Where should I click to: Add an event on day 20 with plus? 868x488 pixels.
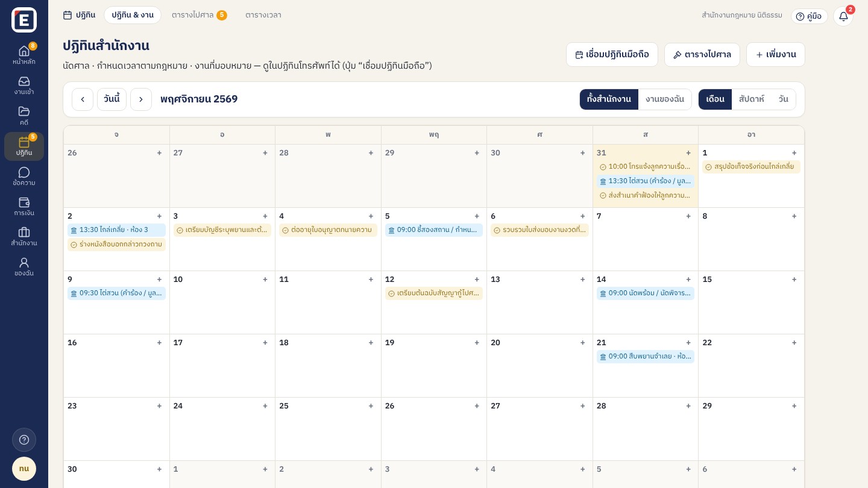click(x=582, y=343)
